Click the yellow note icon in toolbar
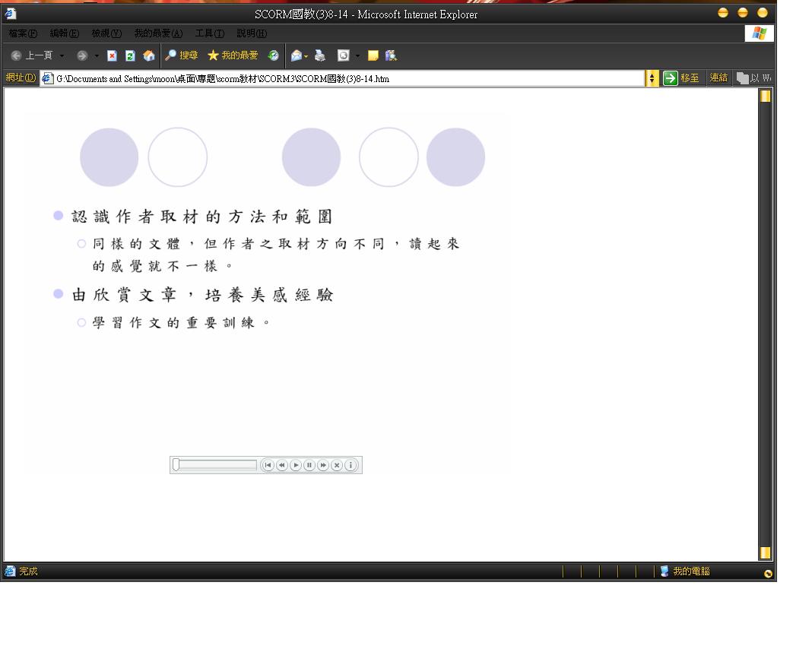Viewport: 812px width, 655px height. coord(373,56)
